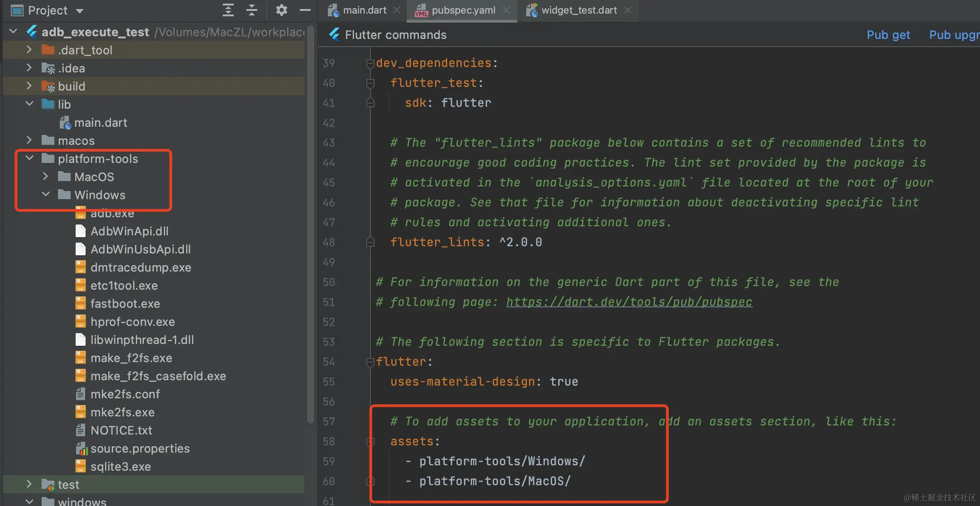This screenshot has height=506, width=980.
Task: Click the Project panel window icon
Action: pos(17,10)
